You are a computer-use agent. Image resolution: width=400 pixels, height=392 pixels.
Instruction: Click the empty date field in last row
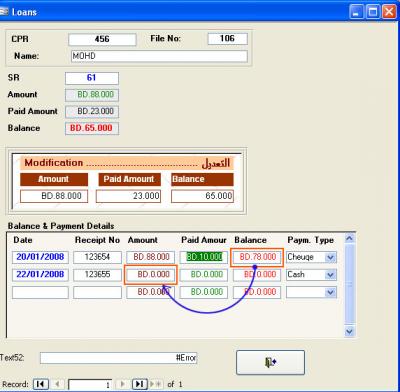pos(40,292)
